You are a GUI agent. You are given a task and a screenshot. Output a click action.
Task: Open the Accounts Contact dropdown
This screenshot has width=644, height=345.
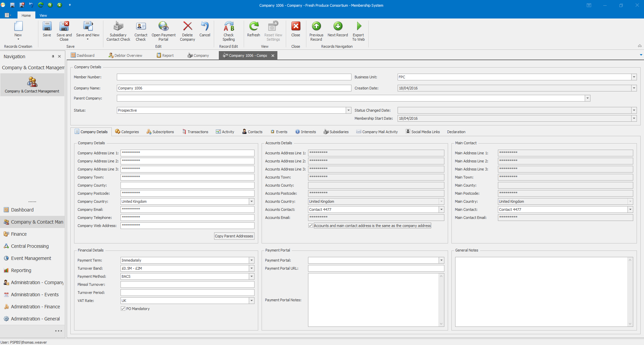click(441, 209)
